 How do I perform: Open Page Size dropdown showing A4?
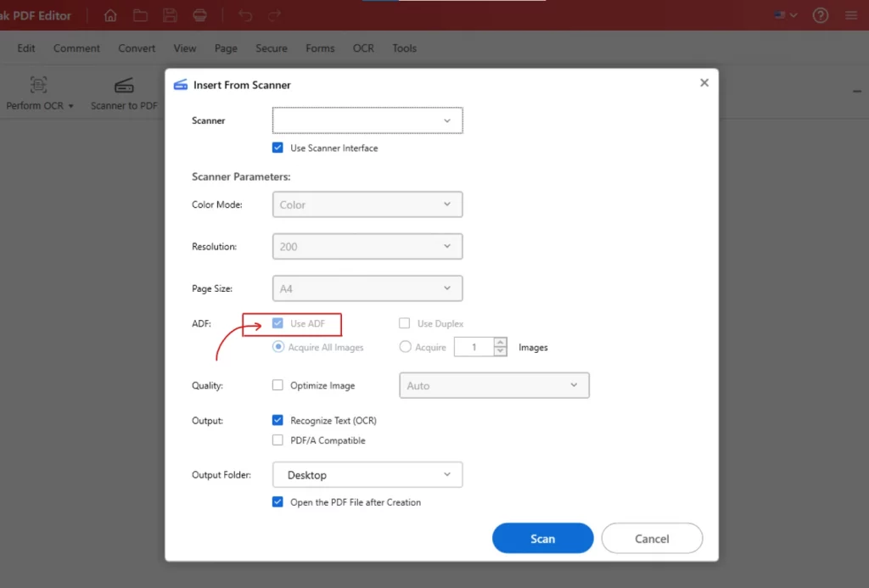point(367,288)
